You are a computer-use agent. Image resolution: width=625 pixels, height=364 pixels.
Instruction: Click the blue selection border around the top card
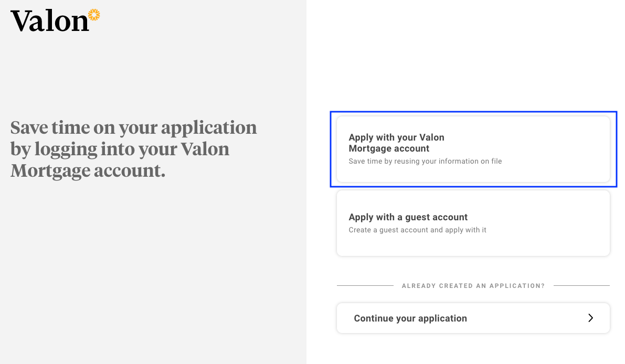(x=473, y=111)
